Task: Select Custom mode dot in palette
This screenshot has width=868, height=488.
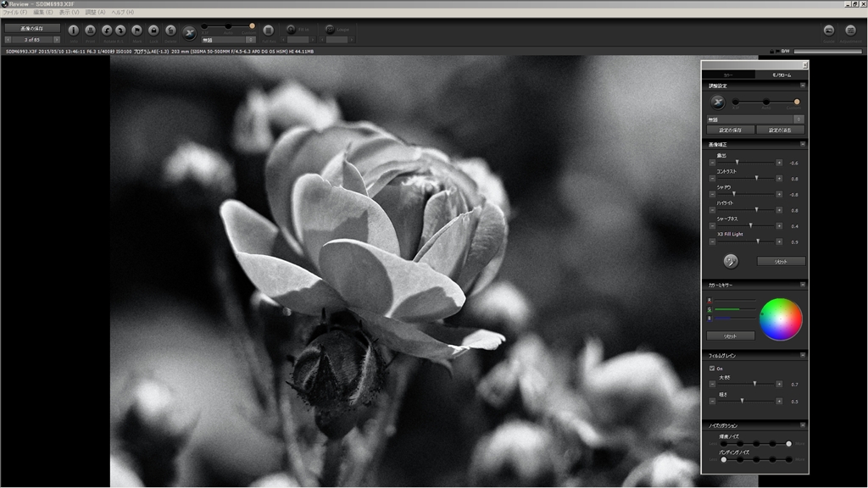Action: click(x=797, y=102)
